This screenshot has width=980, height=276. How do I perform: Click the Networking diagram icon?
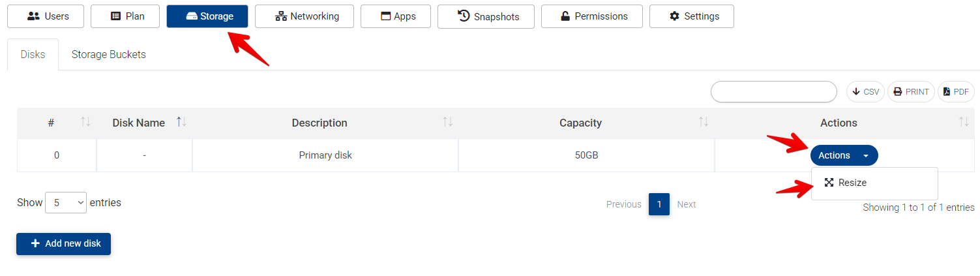coord(281,16)
